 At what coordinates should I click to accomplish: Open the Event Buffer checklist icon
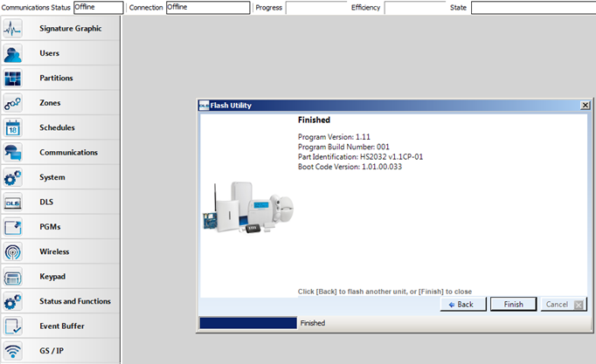pos(13,326)
